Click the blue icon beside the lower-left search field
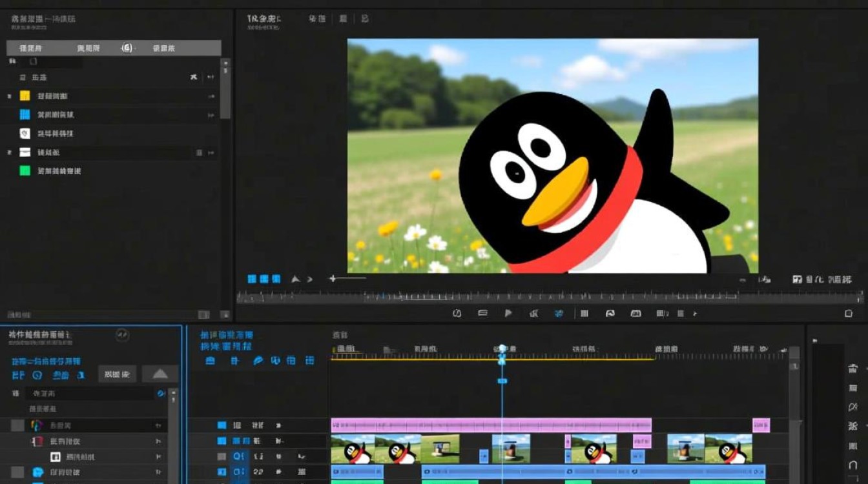This screenshot has height=484, width=868. [x=161, y=393]
